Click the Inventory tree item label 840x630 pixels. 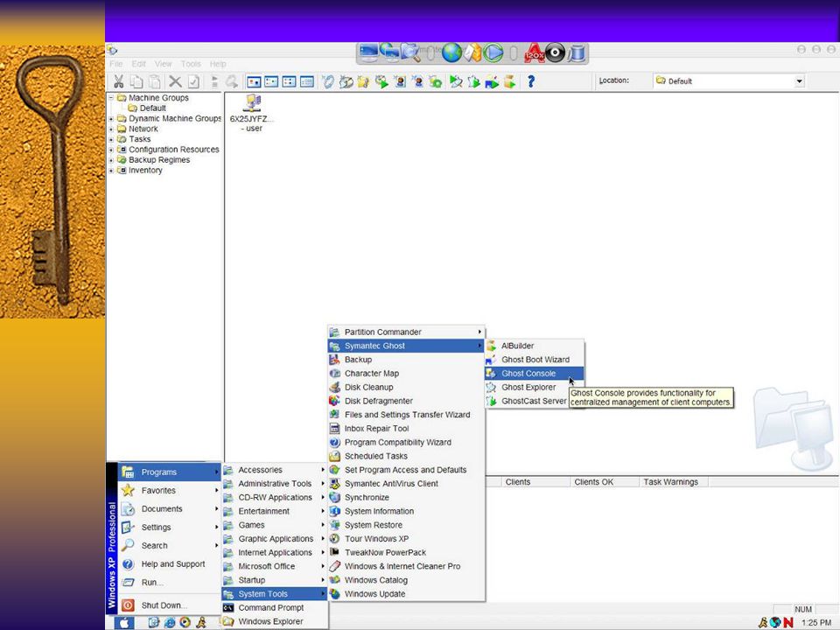[x=145, y=171]
